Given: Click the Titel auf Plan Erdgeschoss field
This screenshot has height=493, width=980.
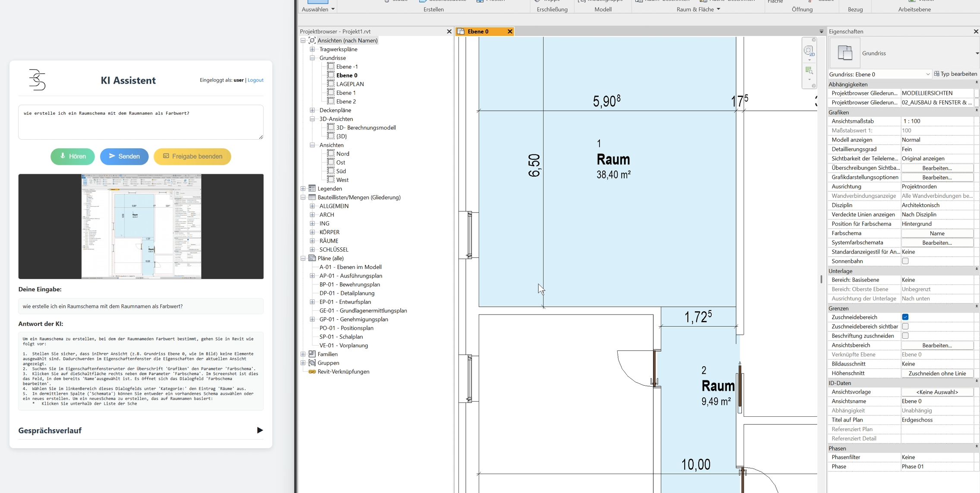Looking at the screenshot, I should coord(937,420).
